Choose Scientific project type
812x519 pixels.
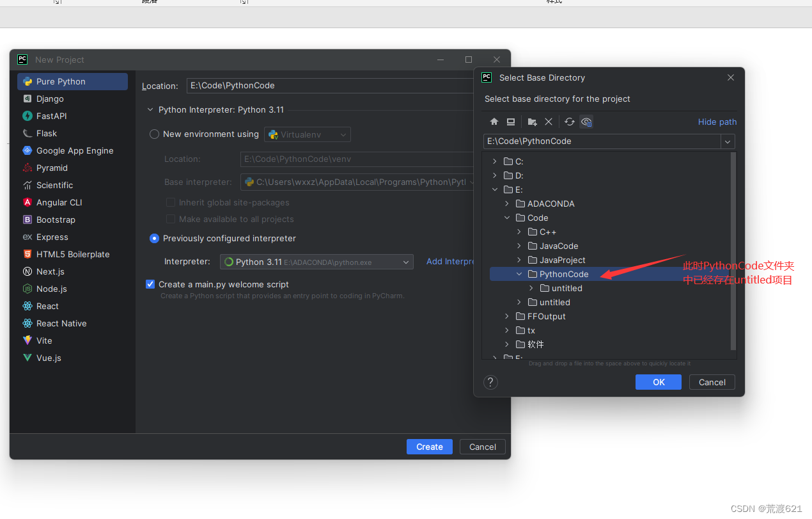[72, 185]
